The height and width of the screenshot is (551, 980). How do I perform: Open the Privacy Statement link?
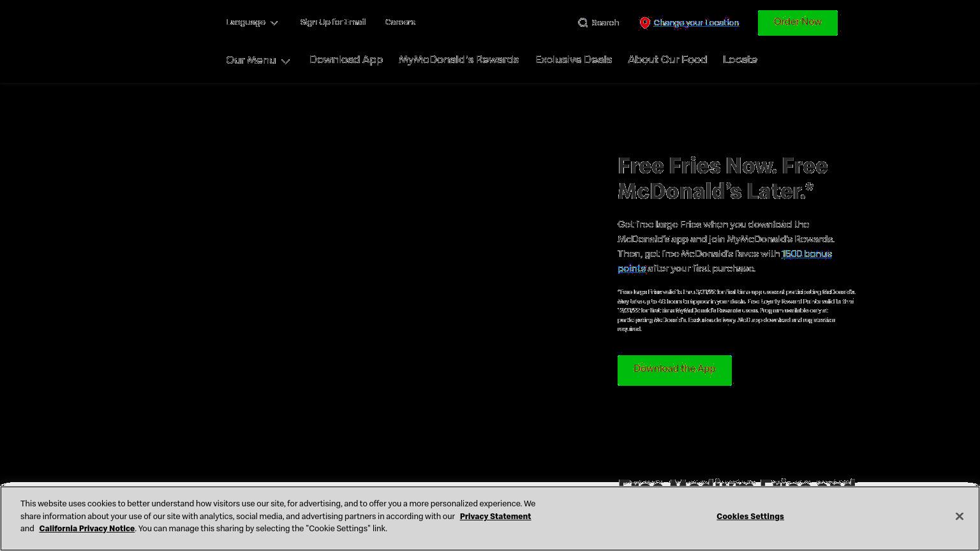(495, 517)
